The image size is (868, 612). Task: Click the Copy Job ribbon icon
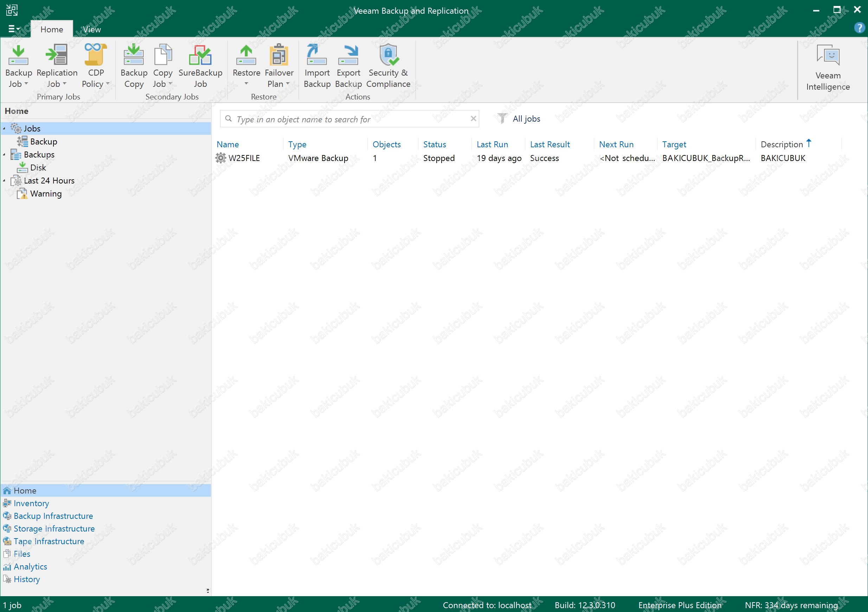[163, 55]
